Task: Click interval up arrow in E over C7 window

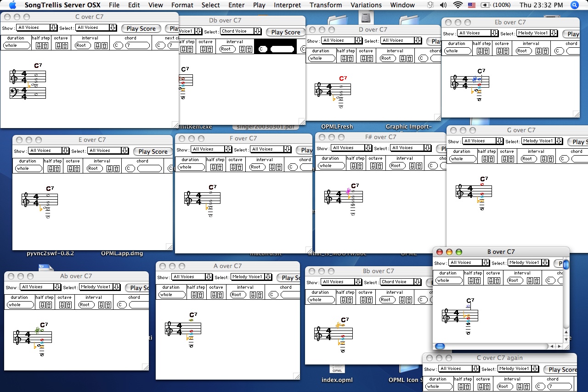Action: [116, 168]
